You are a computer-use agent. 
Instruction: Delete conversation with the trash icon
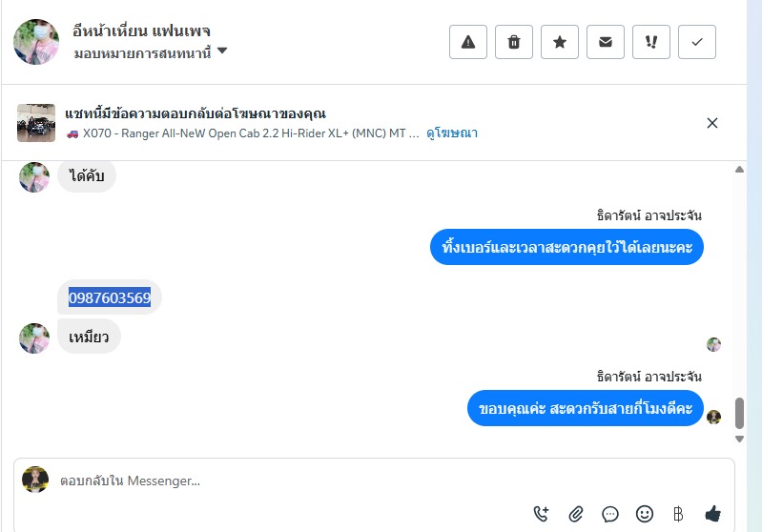(514, 42)
